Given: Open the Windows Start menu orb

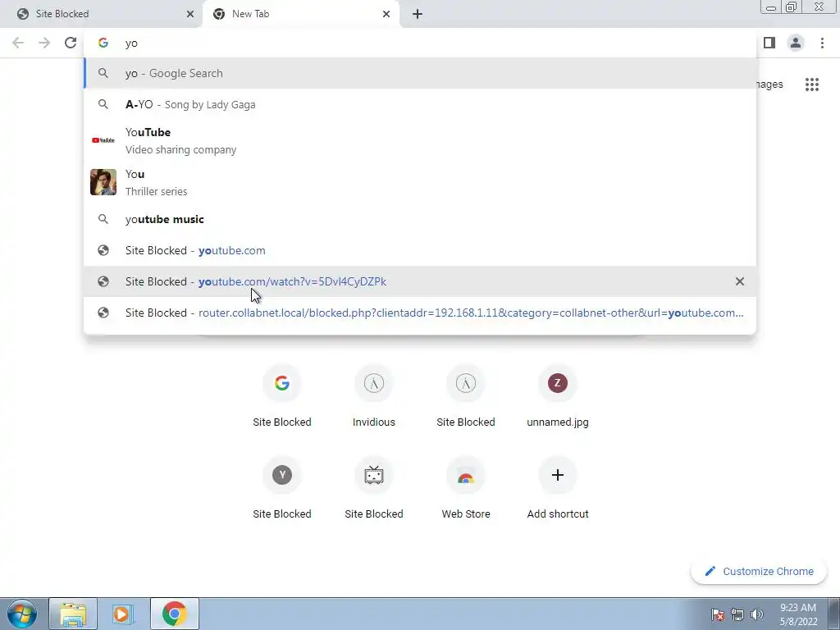Looking at the screenshot, I should click(22, 614).
